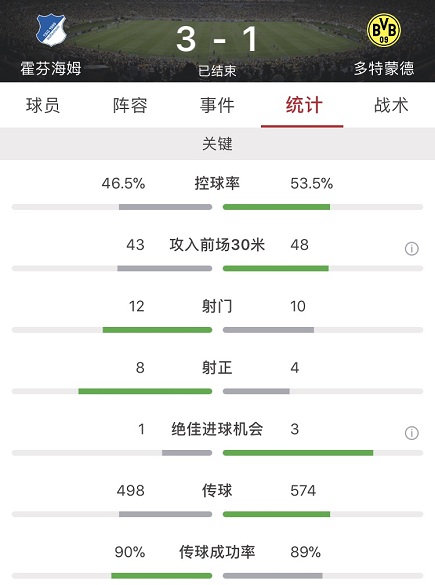Open info icon beside 绝佳进球机会

click(x=411, y=433)
